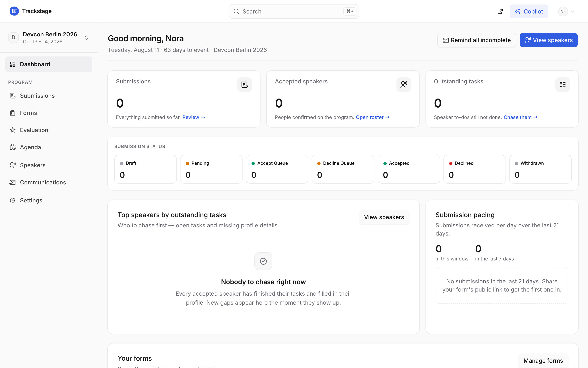
Task: Click the Trackstage logo icon
Action: point(14,11)
